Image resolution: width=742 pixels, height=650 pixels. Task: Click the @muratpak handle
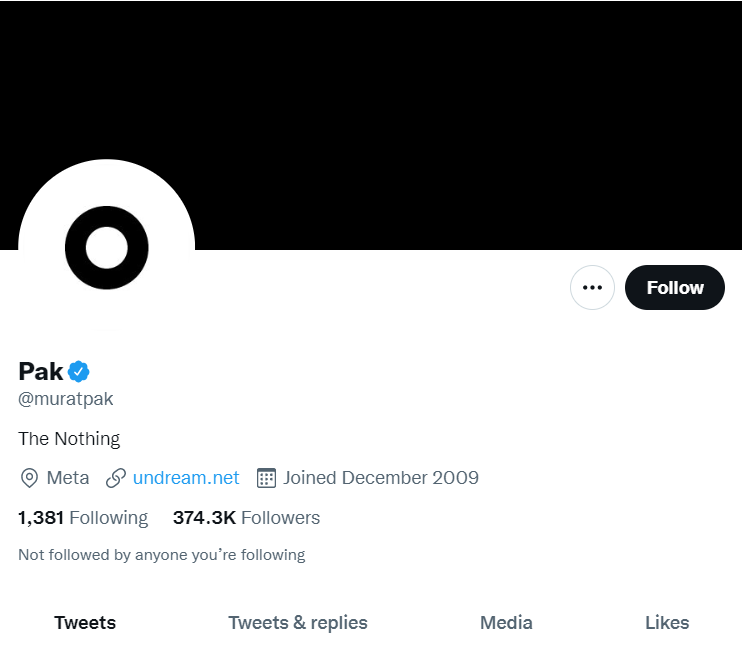[66, 399]
